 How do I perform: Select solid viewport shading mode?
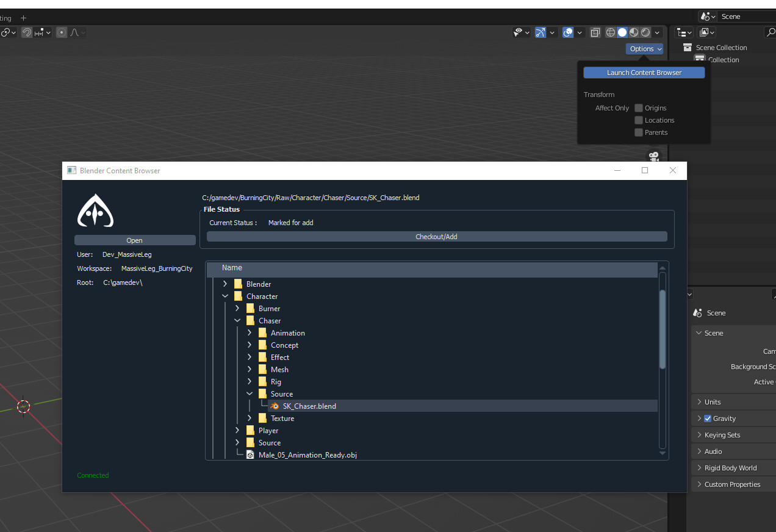tap(622, 32)
